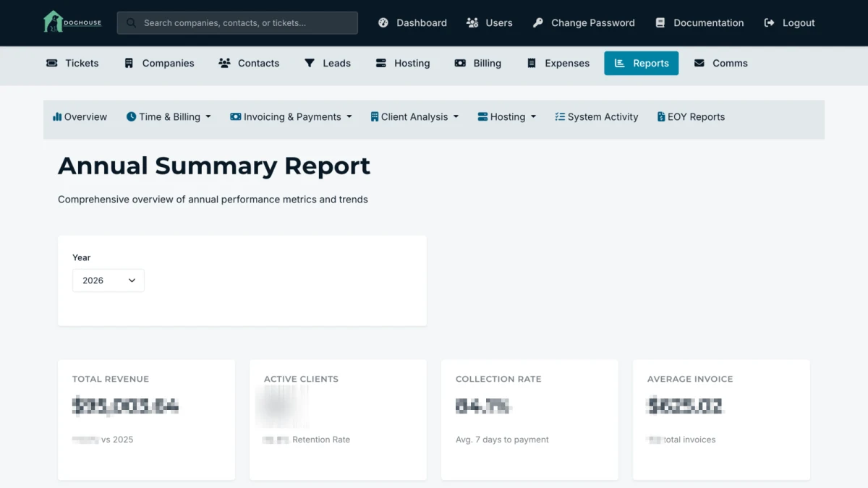Viewport: 868px width, 488px height.
Task: Open the Expenses section
Action: [x=558, y=63]
